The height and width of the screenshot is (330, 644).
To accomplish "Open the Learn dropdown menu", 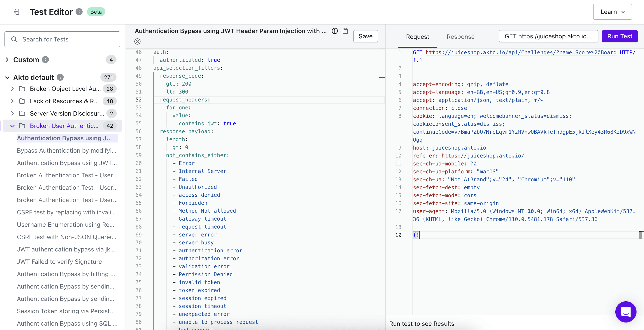I will coord(613,12).
